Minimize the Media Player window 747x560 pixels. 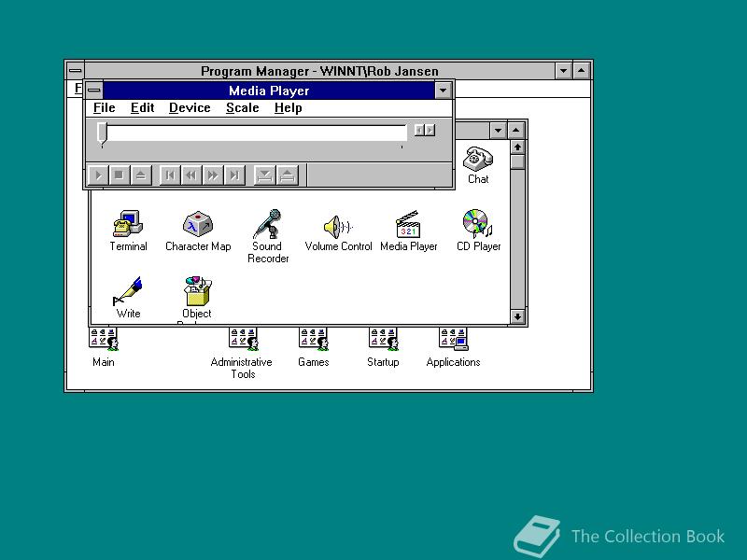click(443, 90)
